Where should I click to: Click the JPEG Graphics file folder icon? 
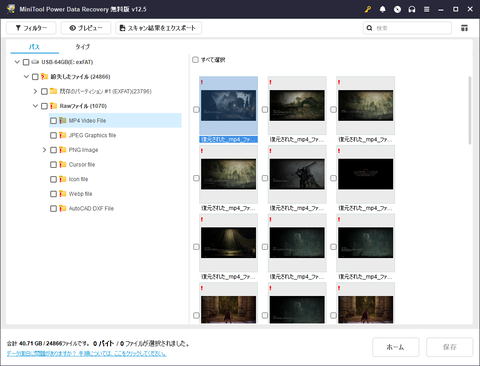point(63,135)
